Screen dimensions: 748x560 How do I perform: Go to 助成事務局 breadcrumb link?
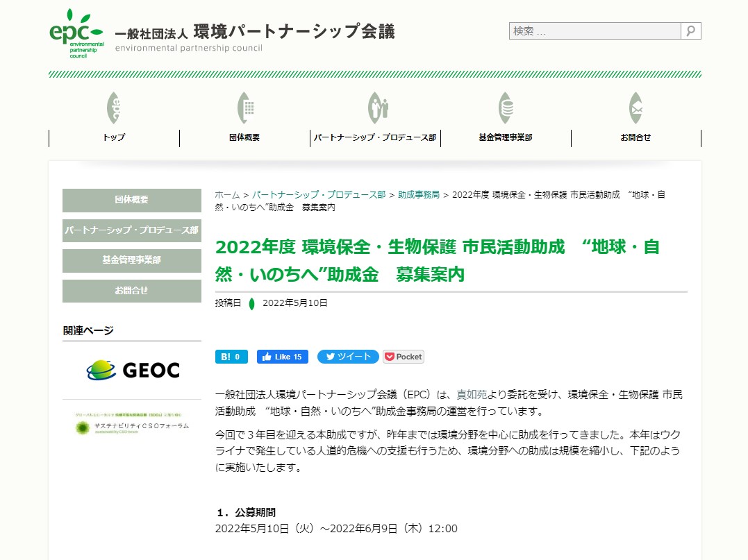click(x=419, y=195)
